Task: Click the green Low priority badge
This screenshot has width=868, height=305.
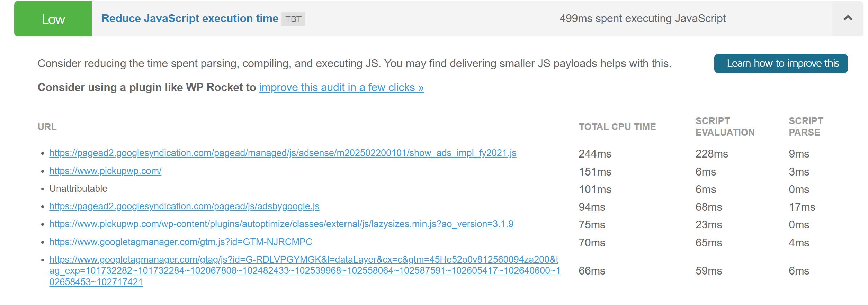Action: [x=53, y=19]
